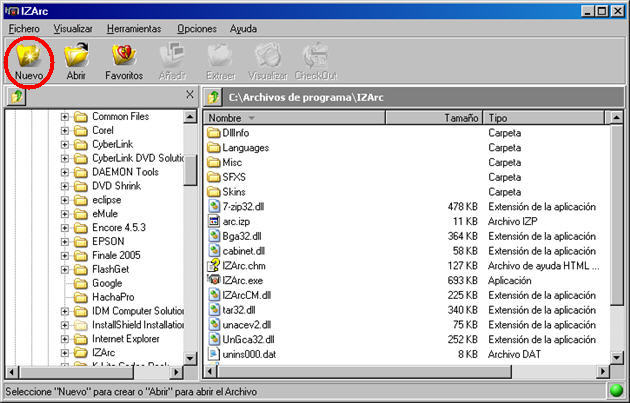Viewport: 630px width, 403px height.
Task: Open the Opciones menu
Action: pos(197,29)
